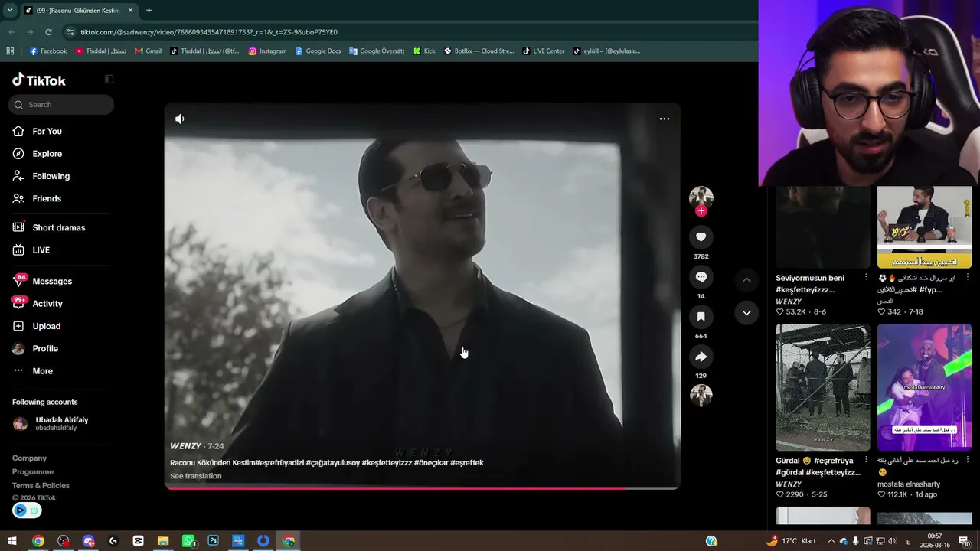The image size is (980, 551).
Task: Expand the Company footer section
Action: pyautogui.click(x=30, y=458)
